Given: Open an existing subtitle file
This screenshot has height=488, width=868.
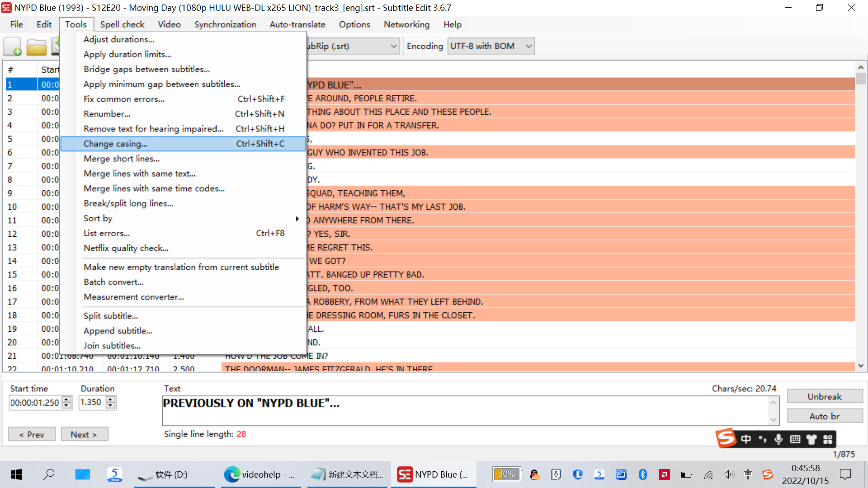Looking at the screenshot, I should pos(36,46).
